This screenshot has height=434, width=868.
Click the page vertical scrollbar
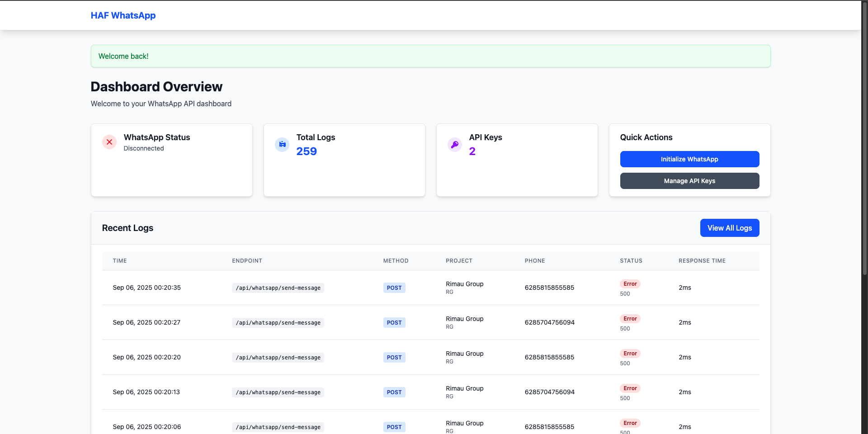pyautogui.click(x=864, y=136)
